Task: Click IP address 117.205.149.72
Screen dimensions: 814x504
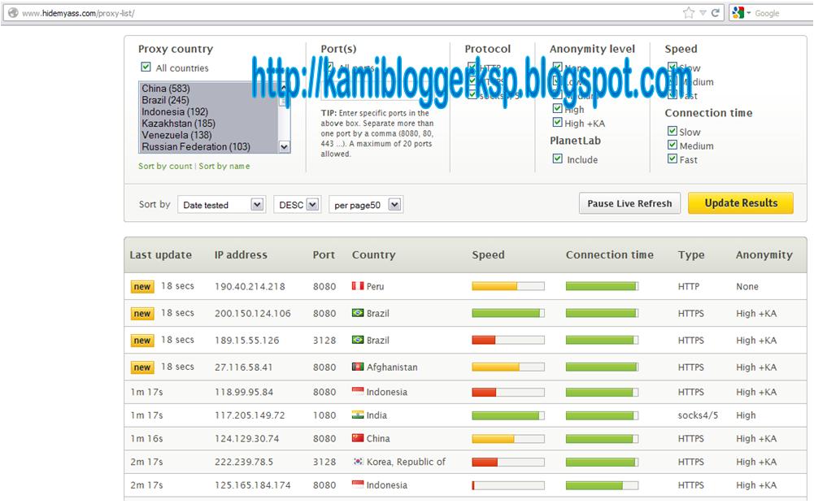Action: (250, 415)
